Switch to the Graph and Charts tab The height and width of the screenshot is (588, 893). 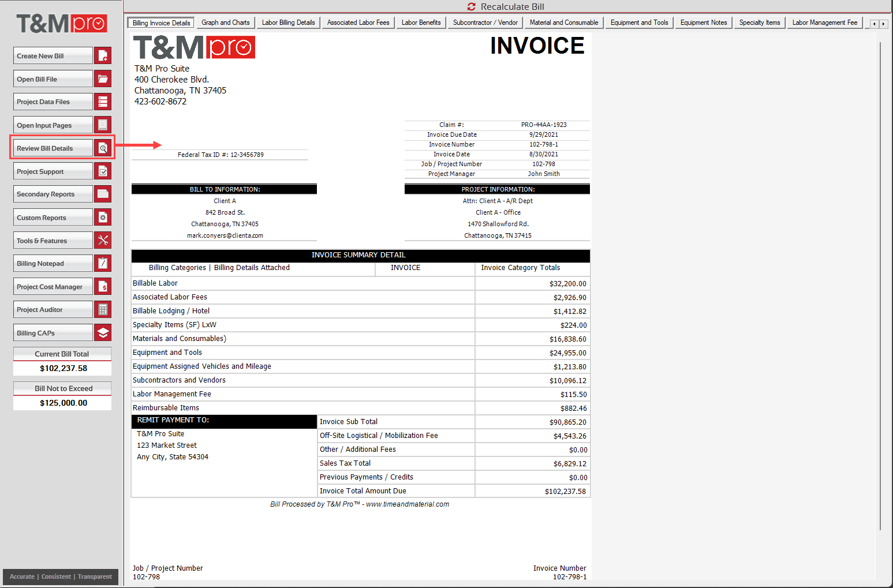[x=226, y=23]
